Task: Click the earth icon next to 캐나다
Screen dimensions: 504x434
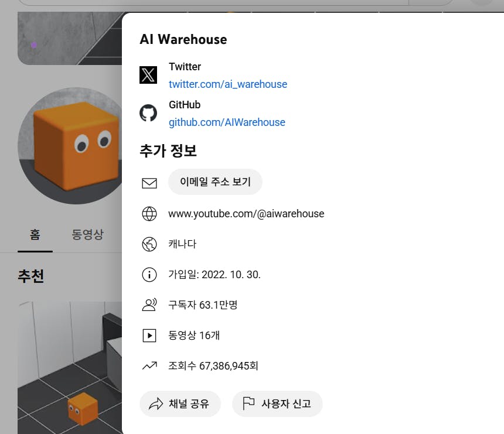Action: pos(149,244)
